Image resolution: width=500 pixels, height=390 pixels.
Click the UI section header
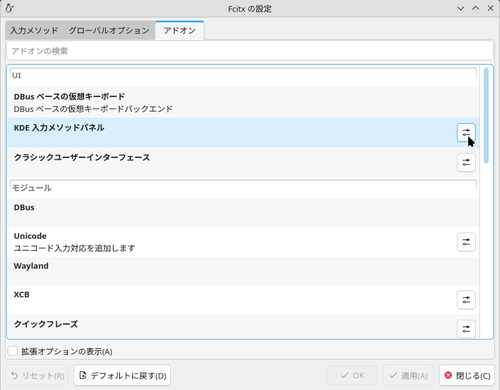coord(243,76)
